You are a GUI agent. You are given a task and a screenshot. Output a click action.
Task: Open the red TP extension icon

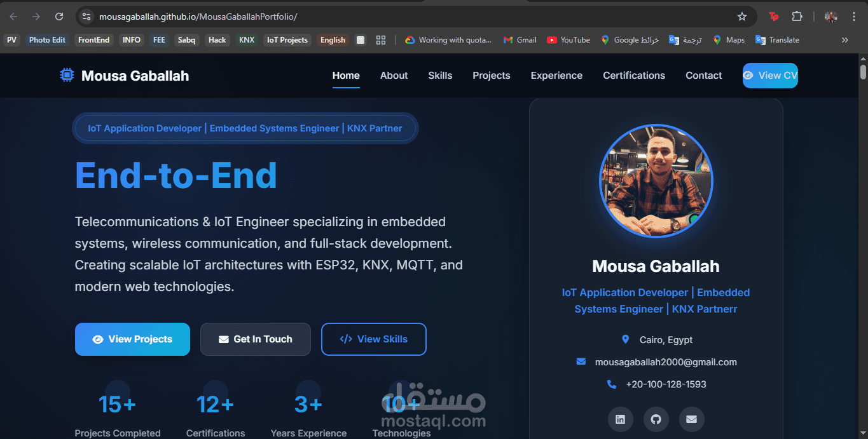[774, 17]
